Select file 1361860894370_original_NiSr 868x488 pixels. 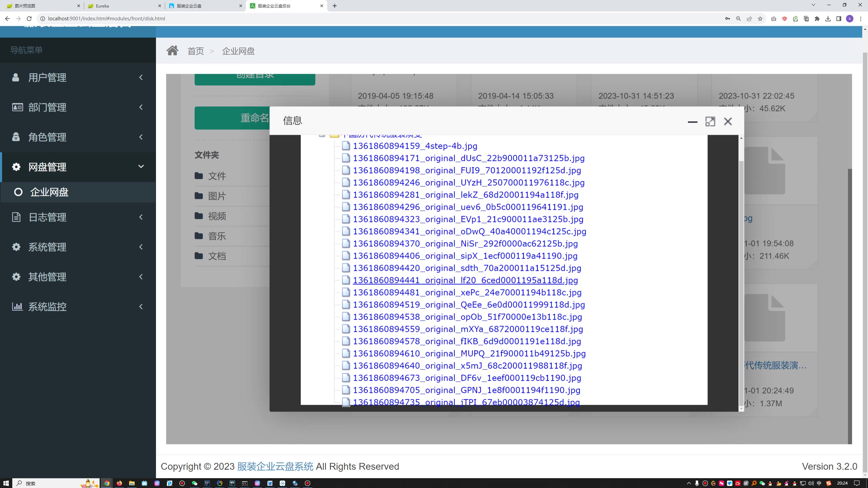pos(465,244)
